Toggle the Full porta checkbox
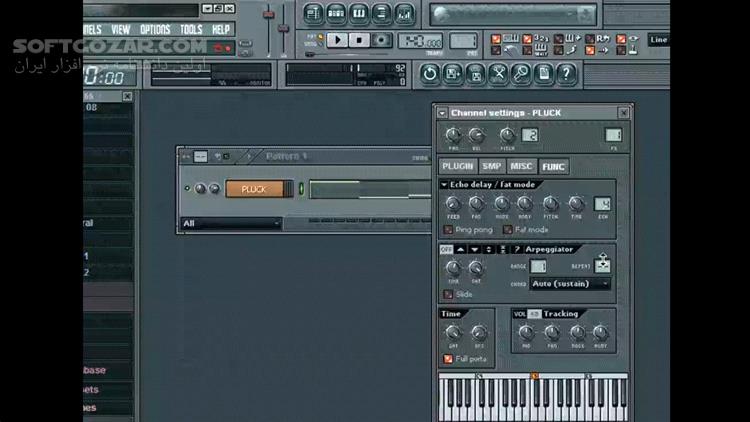This screenshot has width=750, height=422. pos(448,359)
